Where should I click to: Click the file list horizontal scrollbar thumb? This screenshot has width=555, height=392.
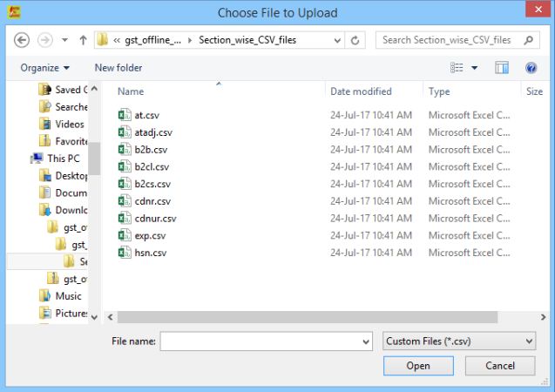(x=308, y=317)
